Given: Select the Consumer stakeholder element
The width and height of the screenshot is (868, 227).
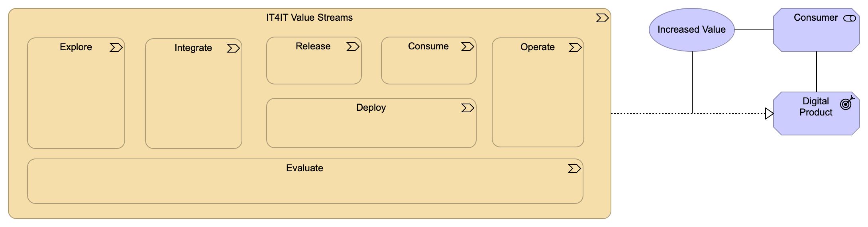Looking at the screenshot, I should pos(816,36).
